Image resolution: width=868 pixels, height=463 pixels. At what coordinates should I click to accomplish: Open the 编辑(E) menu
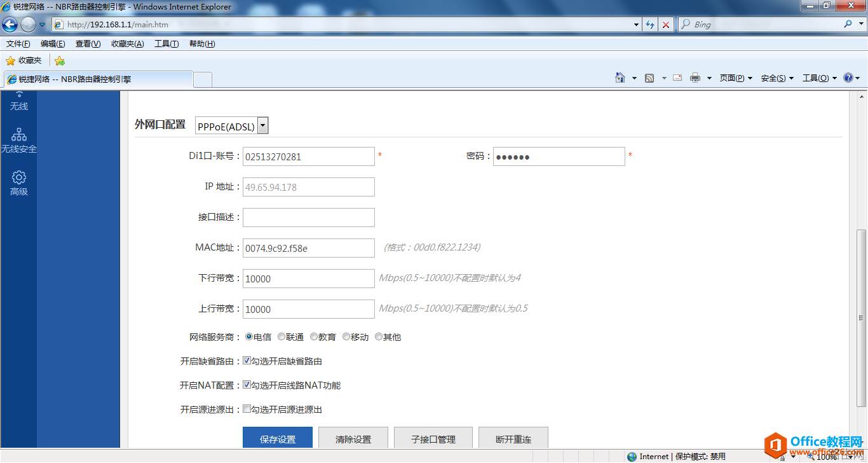pyautogui.click(x=53, y=44)
